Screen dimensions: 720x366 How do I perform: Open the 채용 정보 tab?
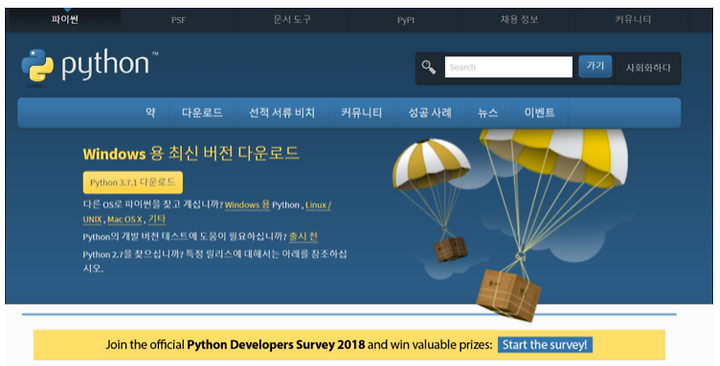pos(519,20)
